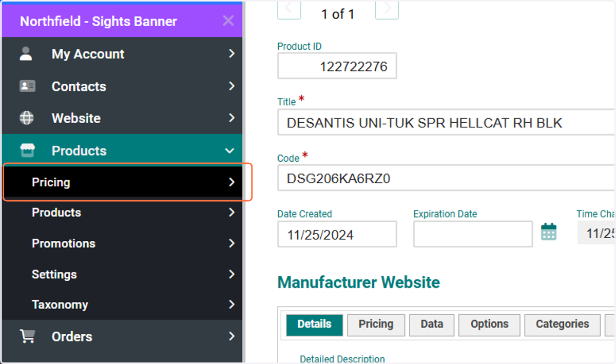The width and height of the screenshot is (616, 364).
Task: Select Settings submenu item
Action: tap(122, 274)
